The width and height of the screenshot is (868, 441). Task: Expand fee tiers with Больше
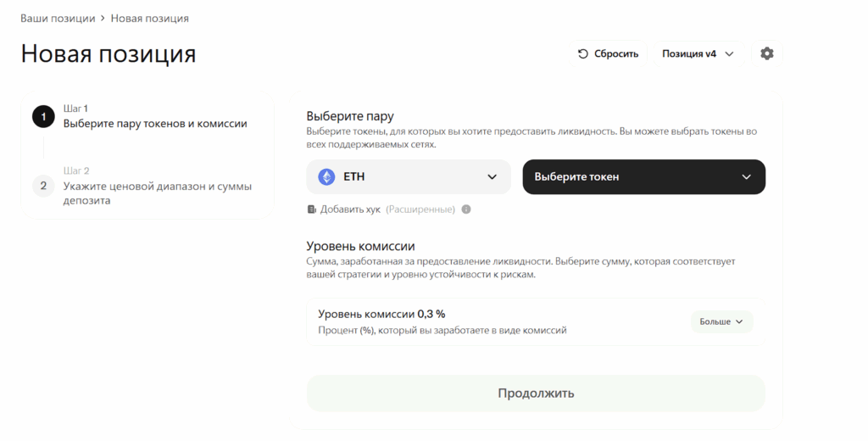coord(721,321)
